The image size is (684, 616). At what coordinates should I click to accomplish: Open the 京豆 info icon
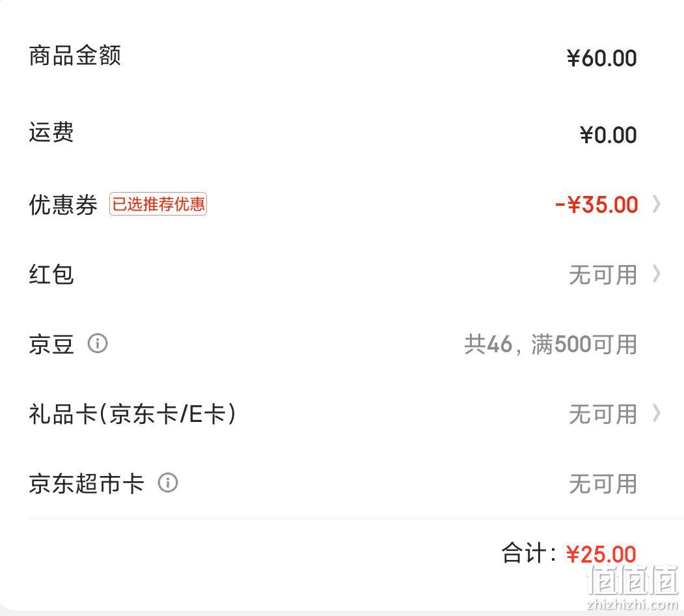(97, 343)
